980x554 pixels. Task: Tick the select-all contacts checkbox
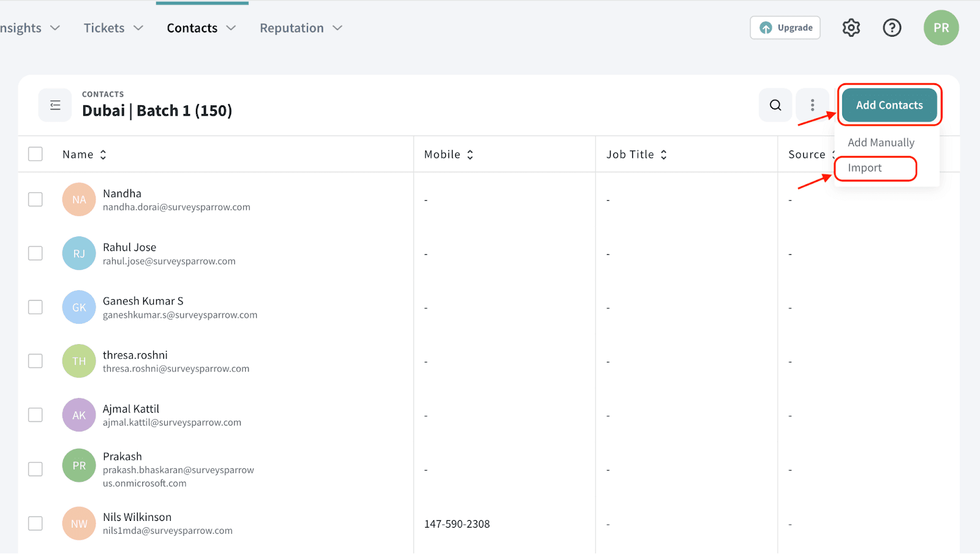[36, 154]
